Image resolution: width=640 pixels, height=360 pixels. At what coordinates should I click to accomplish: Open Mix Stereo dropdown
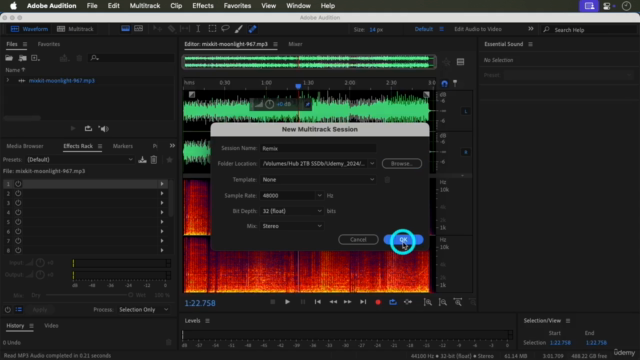(291, 226)
